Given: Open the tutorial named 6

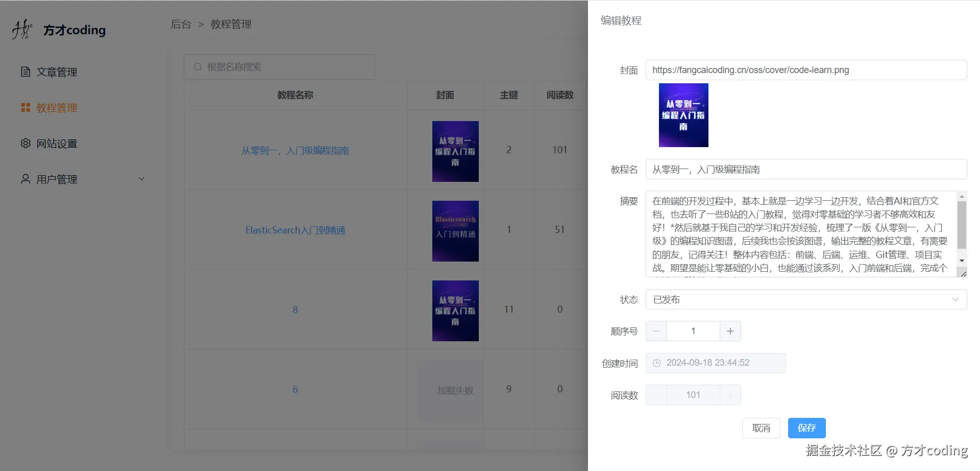Looking at the screenshot, I should point(295,389).
